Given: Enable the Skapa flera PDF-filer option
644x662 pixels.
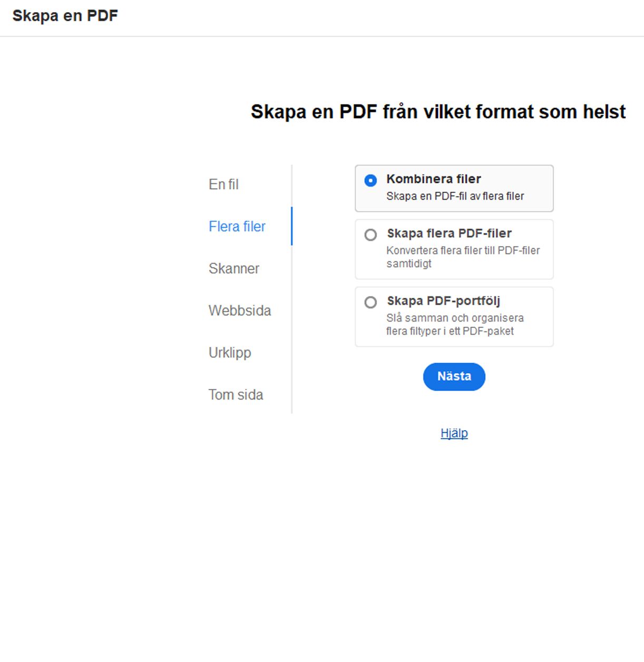Looking at the screenshot, I should [x=370, y=234].
